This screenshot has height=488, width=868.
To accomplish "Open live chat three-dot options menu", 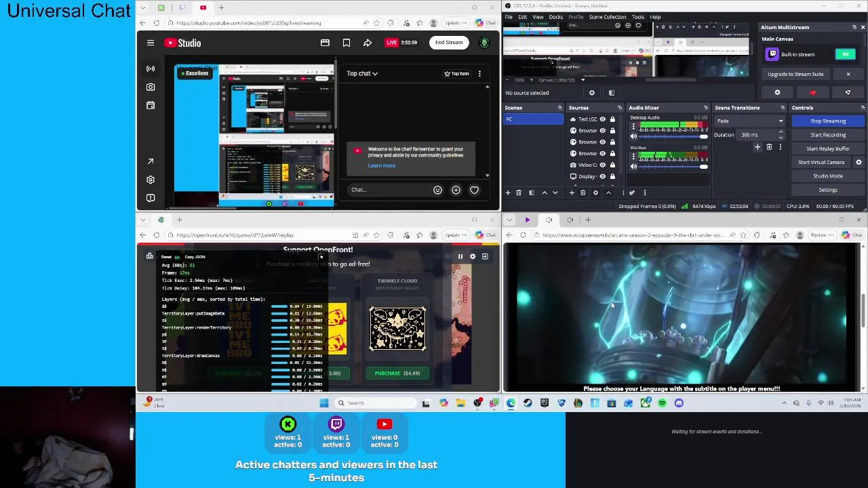I will click(479, 73).
